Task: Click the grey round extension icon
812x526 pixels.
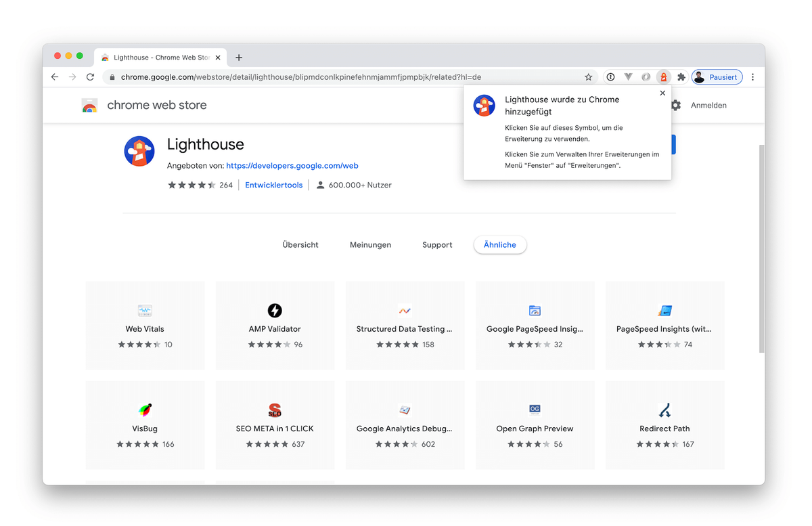Action: point(646,77)
